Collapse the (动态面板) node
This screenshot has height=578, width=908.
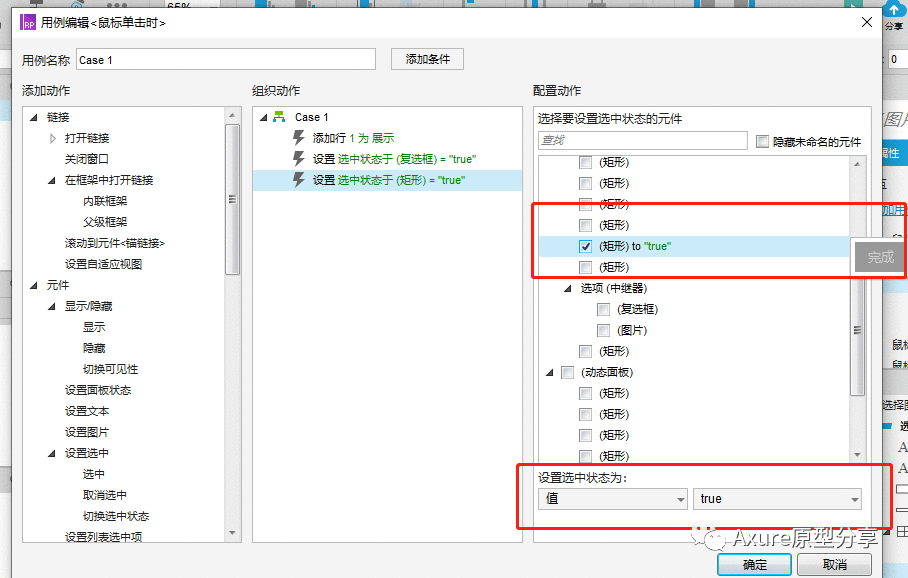tap(550, 372)
